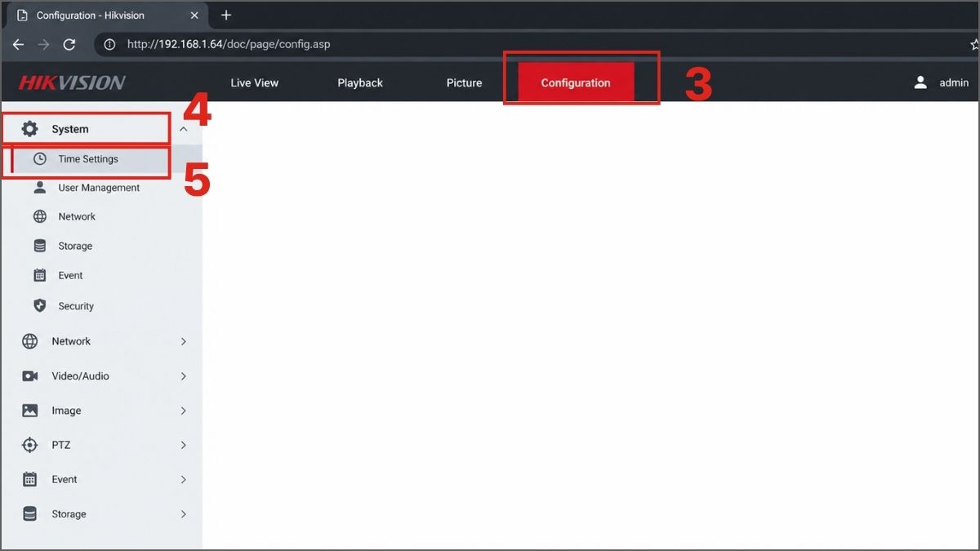This screenshot has height=551, width=980.
Task: Click the database icon beside the indented Storage item
Action: click(40, 246)
